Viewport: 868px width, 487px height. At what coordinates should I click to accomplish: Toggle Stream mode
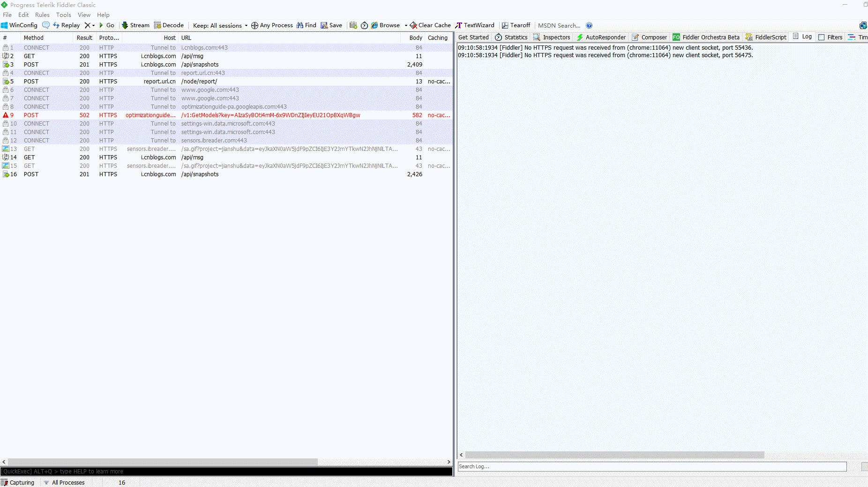(x=135, y=25)
